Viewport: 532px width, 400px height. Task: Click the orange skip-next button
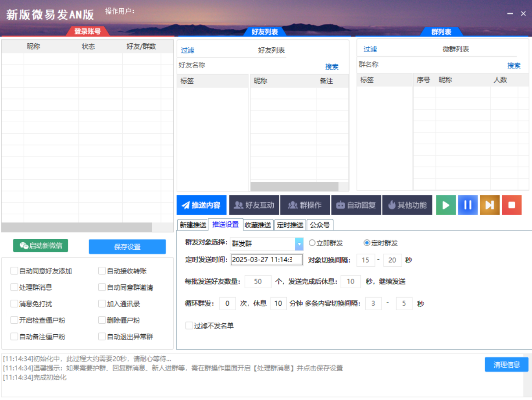(x=489, y=205)
